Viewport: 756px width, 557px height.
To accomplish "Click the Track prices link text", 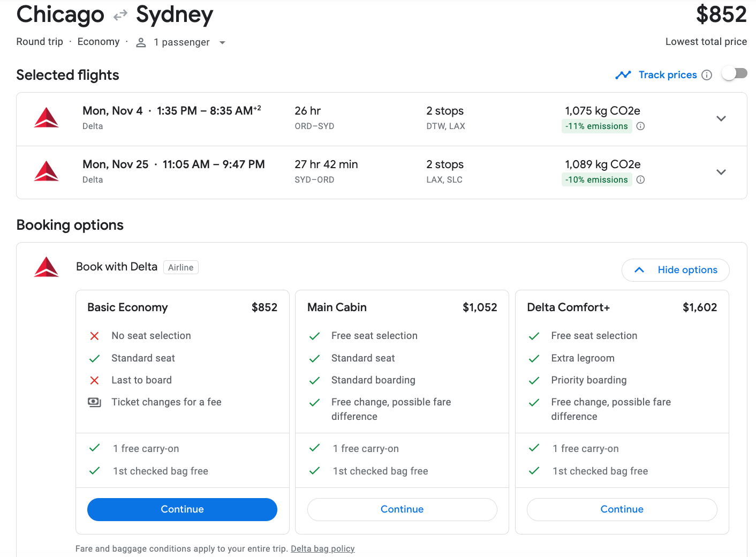I will click(668, 75).
